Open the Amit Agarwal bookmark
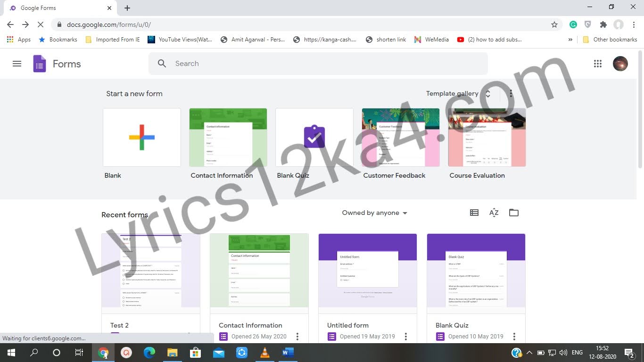The height and width of the screenshot is (362, 644). point(253,40)
